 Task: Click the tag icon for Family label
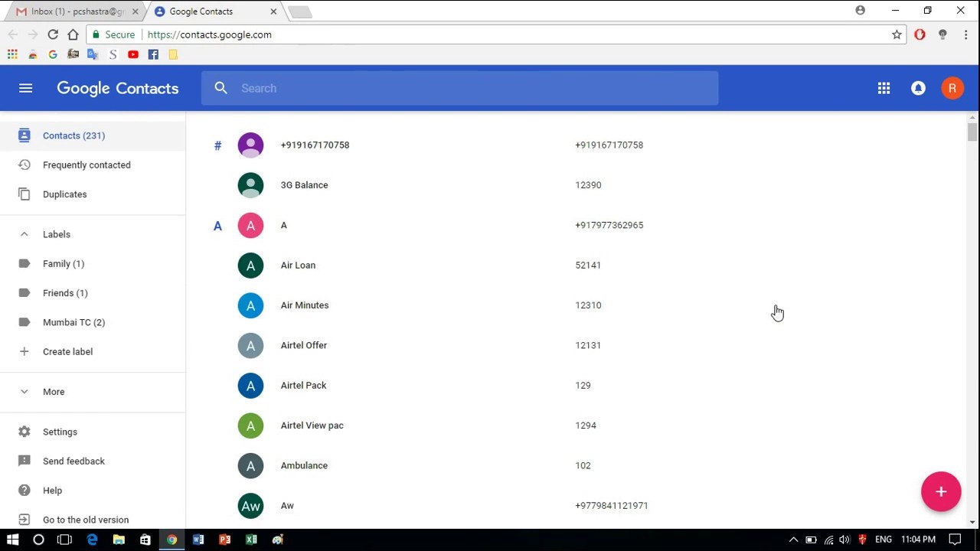coord(24,263)
